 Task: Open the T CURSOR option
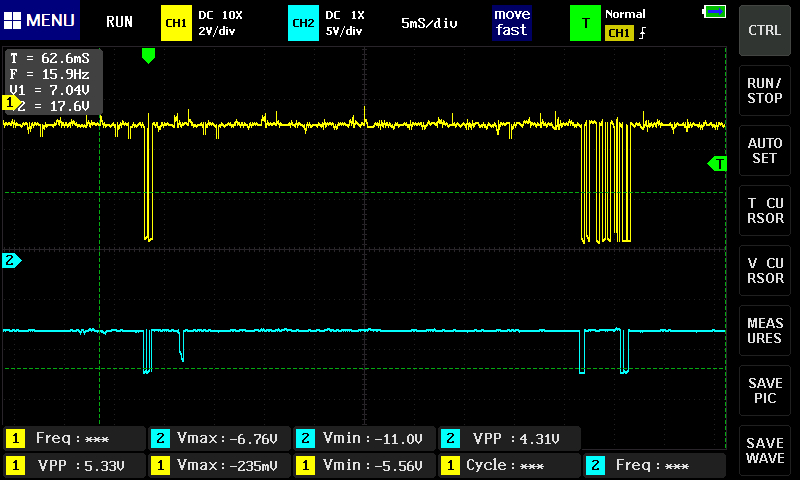point(765,211)
